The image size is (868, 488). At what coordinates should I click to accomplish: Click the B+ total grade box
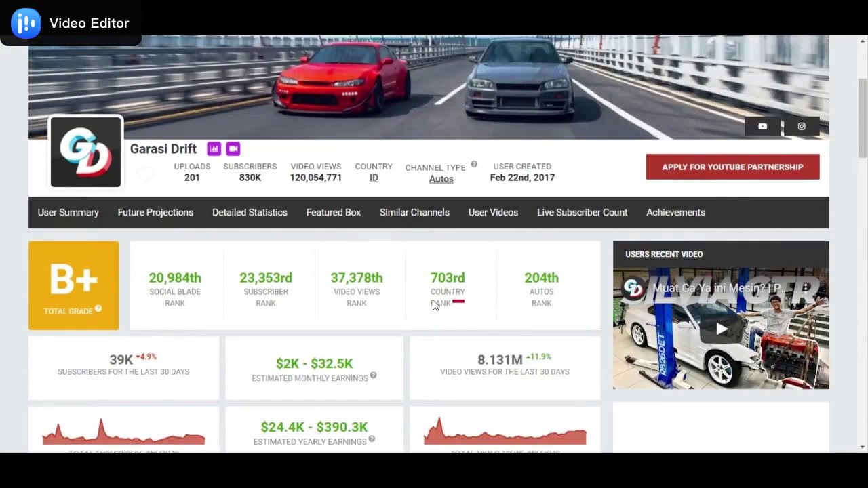click(x=73, y=285)
